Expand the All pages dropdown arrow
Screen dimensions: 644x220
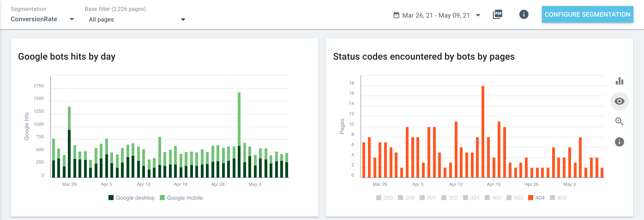[x=183, y=19]
